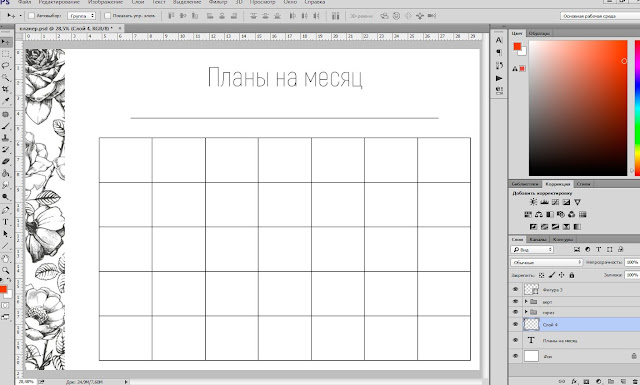Screen dimensions: 640x385
Task: Select the Lasso tool
Action: tap(6, 65)
